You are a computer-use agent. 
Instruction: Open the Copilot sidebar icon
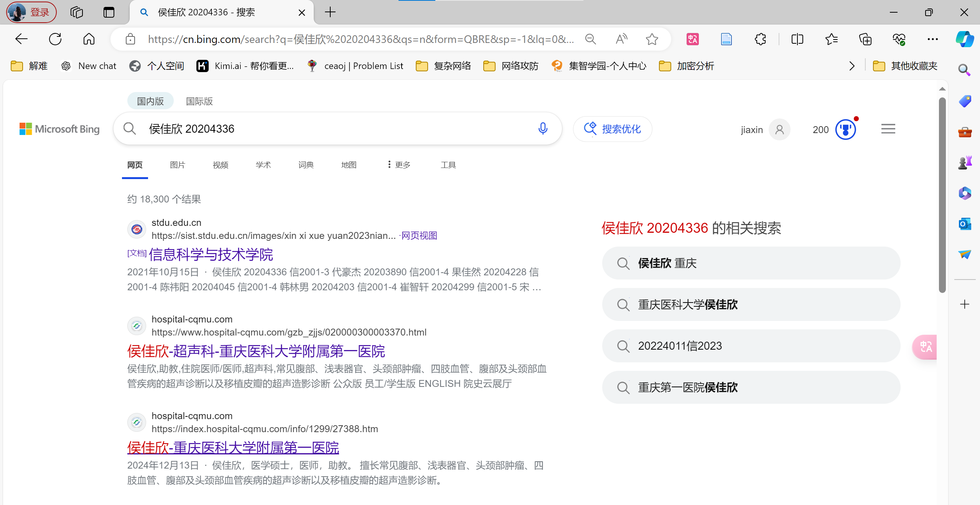pos(965,39)
